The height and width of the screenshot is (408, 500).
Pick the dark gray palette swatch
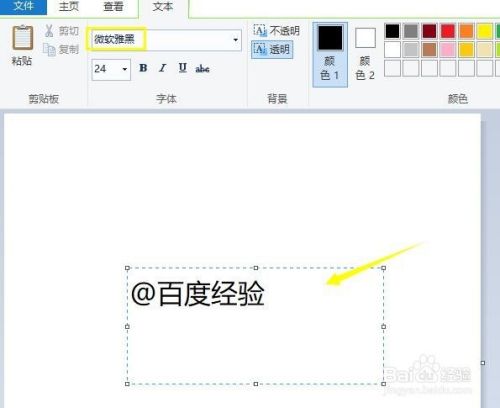(411, 31)
